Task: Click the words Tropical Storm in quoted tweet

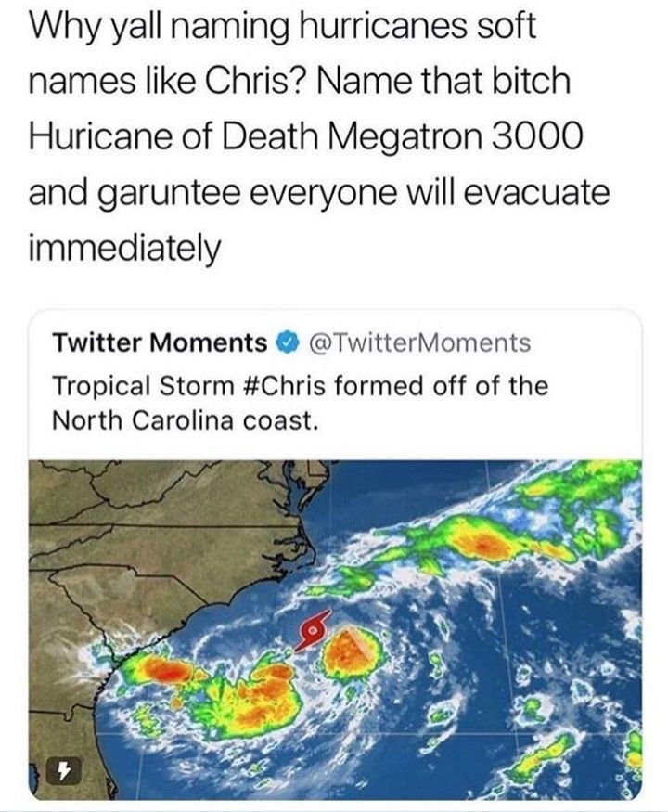Action: 144,386
